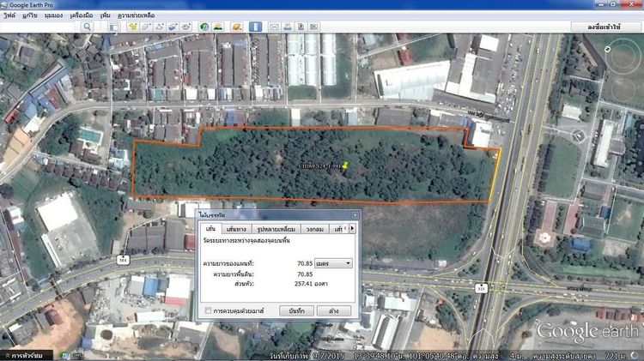The height and width of the screenshot is (361, 644).
Task: Select the Add Polygon toolbar icon
Action: pyautogui.click(x=146, y=27)
